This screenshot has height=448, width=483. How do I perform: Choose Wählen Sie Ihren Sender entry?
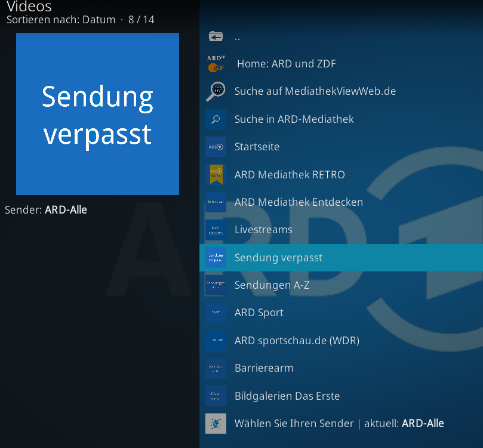[x=341, y=424]
